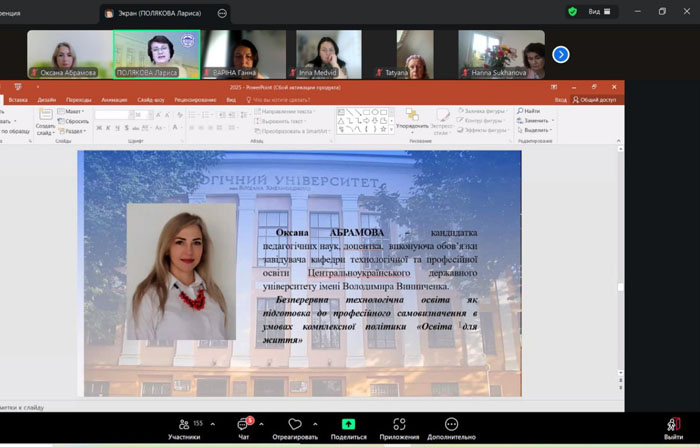The height and width of the screenshot is (447, 700).
Task: Click the Отреагировать reactions heart icon
Action: (x=295, y=425)
